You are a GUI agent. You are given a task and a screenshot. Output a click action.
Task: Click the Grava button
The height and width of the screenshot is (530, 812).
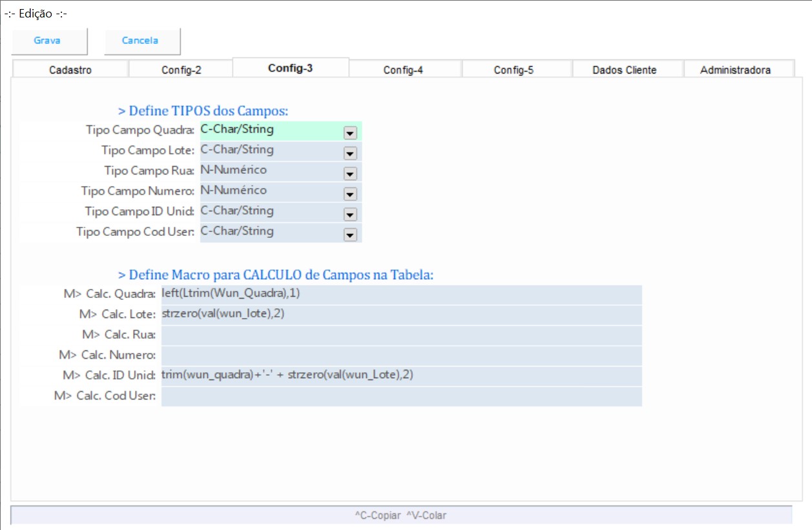48,41
